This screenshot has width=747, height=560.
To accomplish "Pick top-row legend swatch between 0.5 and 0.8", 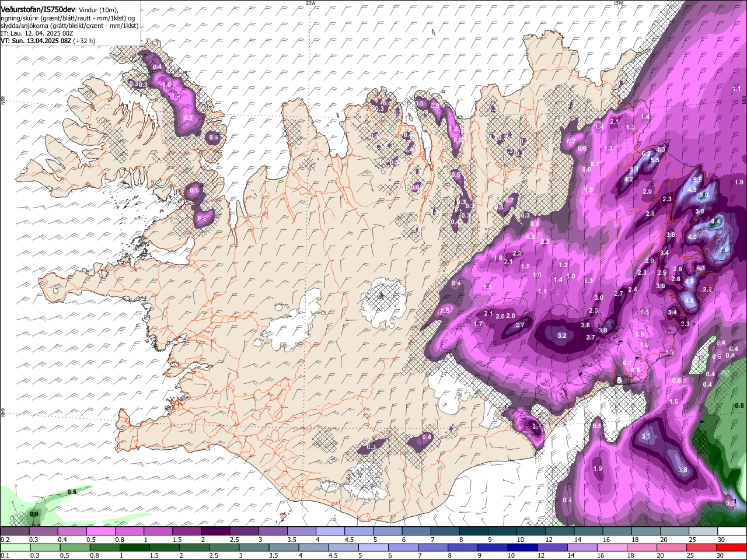I will point(100,531).
